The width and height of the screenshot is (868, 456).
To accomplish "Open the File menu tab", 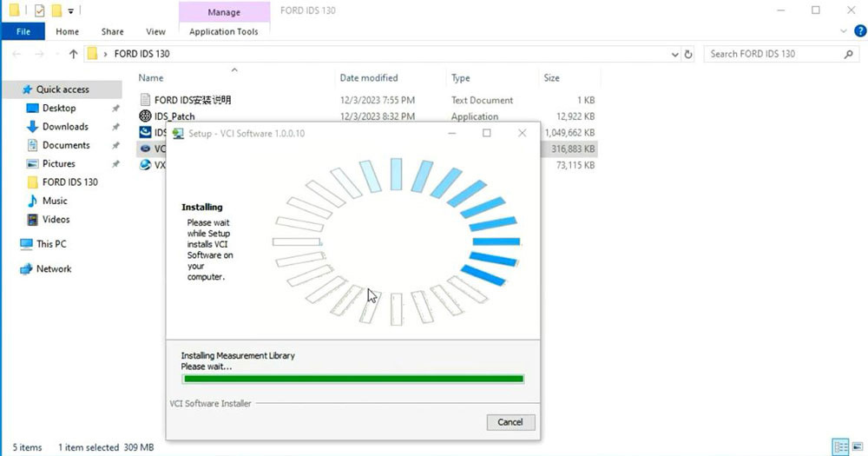I will click(x=23, y=31).
